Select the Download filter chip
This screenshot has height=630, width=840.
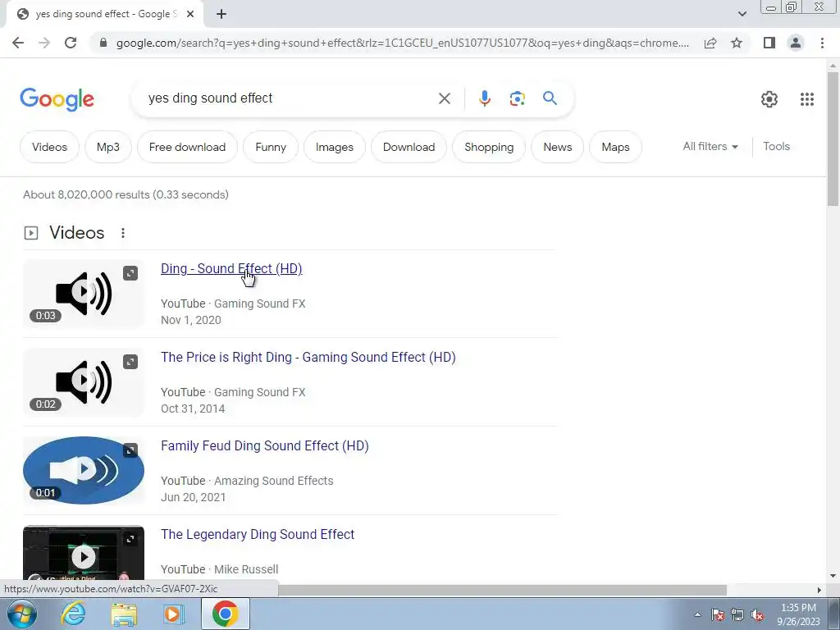click(x=409, y=147)
